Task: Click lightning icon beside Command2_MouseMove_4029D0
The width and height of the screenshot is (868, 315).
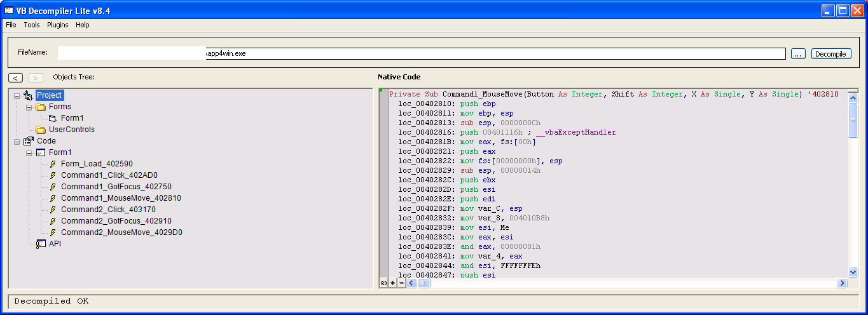Action: 53,232
